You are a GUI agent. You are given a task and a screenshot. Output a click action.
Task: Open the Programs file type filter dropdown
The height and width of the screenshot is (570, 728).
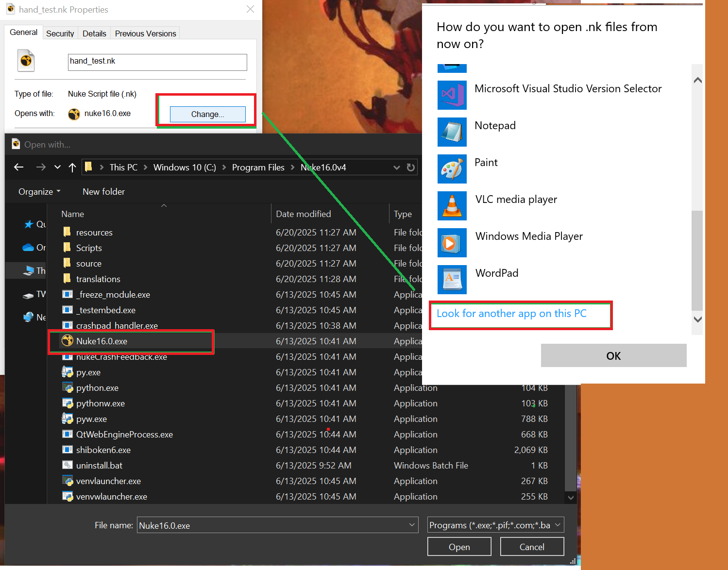click(x=495, y=525)
